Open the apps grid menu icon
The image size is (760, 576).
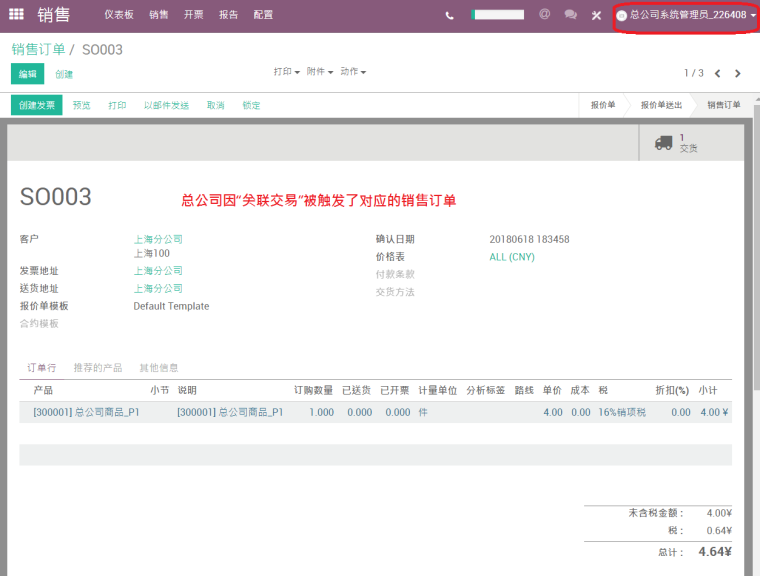coord(16,15)
